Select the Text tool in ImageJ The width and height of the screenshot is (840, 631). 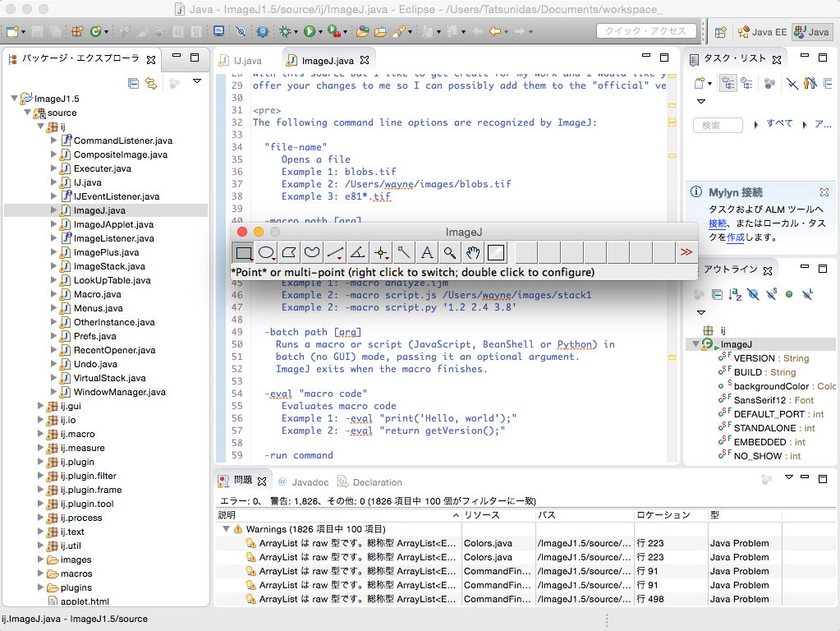point(427,252)
